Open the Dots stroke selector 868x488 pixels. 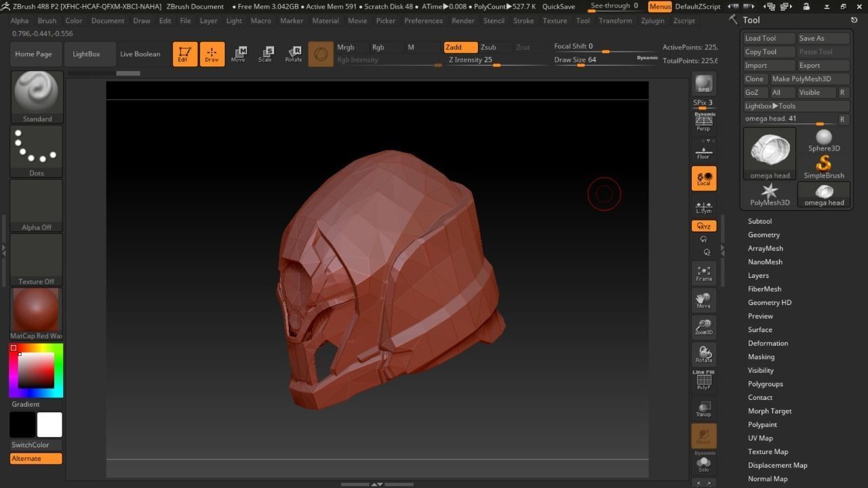click(37, 151)
